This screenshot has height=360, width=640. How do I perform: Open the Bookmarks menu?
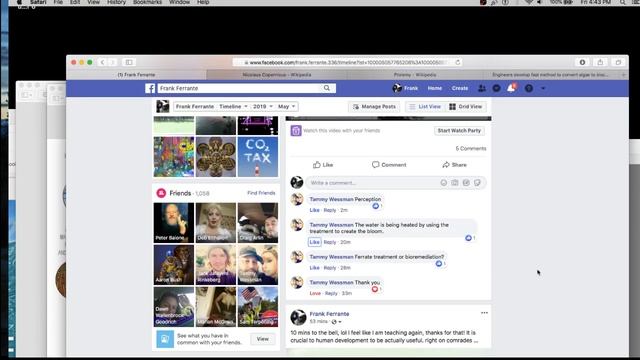coord(147,2)
